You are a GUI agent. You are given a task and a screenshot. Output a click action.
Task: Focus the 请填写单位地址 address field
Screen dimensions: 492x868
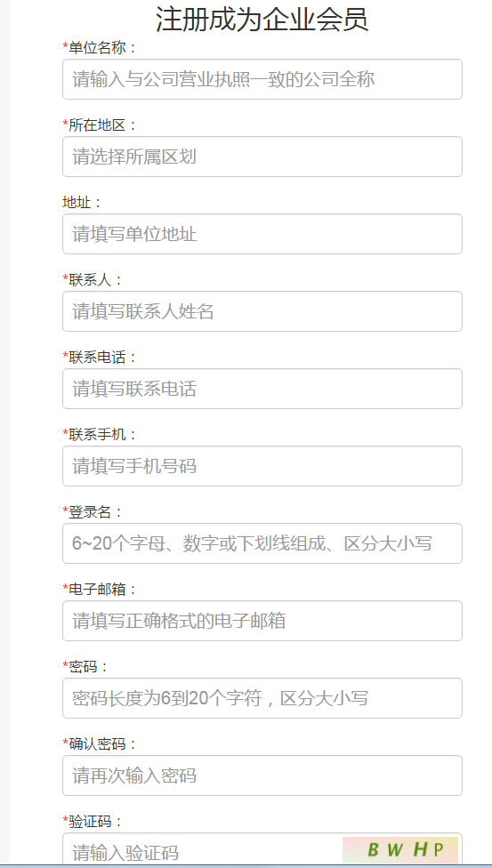point(262,234)
